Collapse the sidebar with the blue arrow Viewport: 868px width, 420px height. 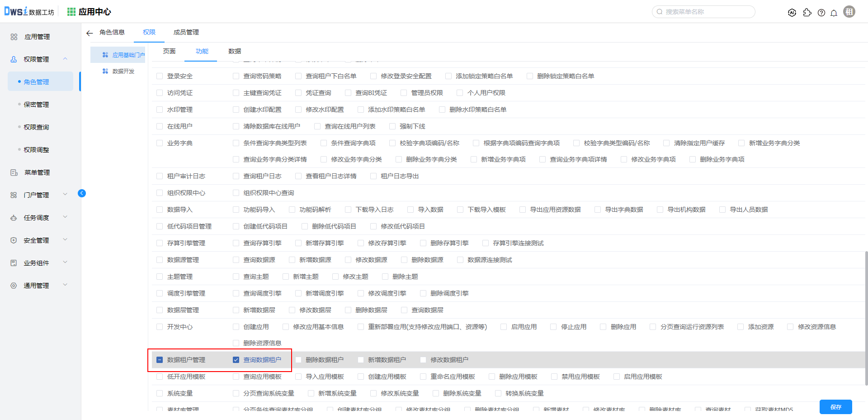82,193
